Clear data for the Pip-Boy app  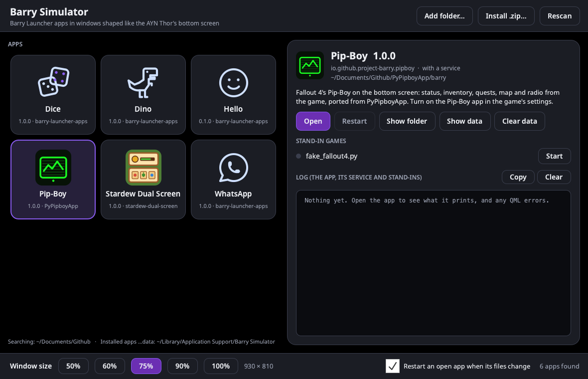[519, 121]
